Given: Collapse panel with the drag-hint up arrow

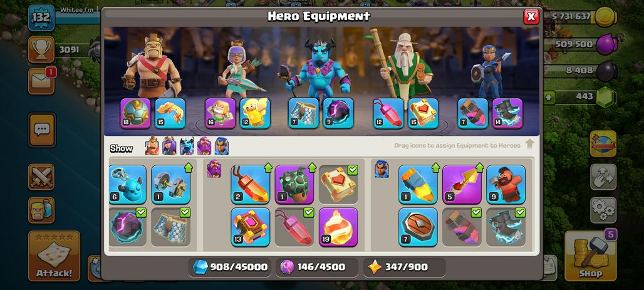Looking at the screenshot, I should click(x=529, y=144).
